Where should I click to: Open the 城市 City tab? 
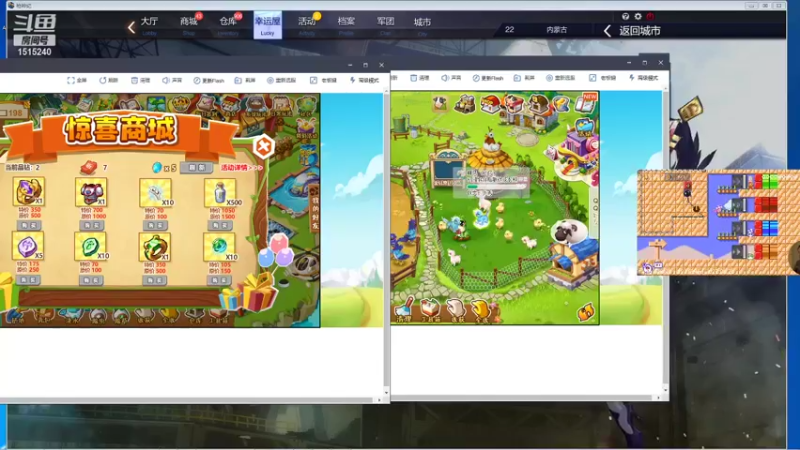click(422, 25)
